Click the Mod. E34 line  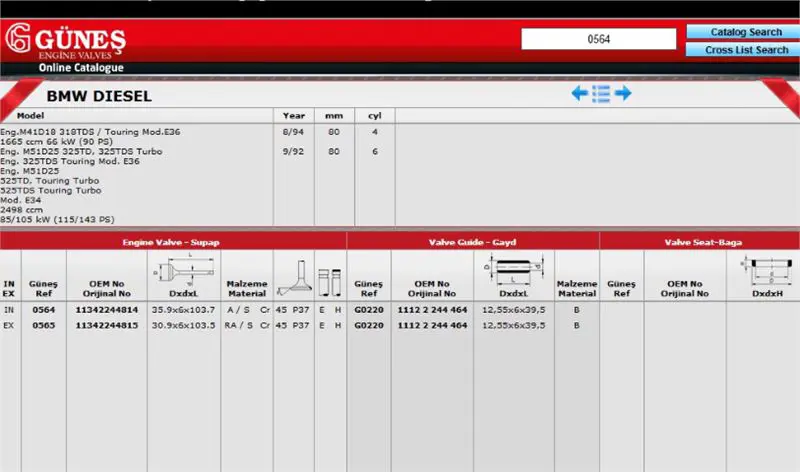(x=20, y=200)
